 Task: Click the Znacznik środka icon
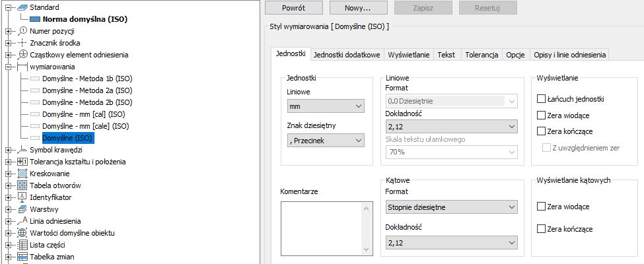[x=22, y=43]
